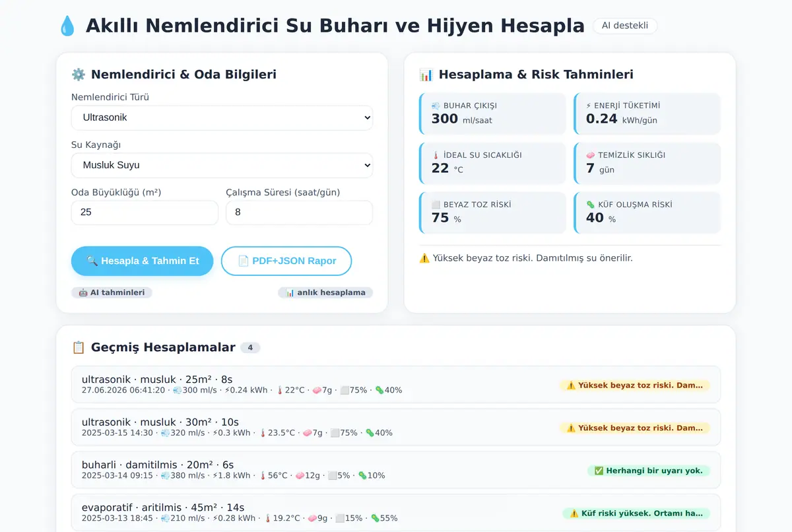The image size is (792, 532).
Task: Click the 27.06.2026 06:41:20 timestamp
Action: pyautogui.click(x=123, y=390)
